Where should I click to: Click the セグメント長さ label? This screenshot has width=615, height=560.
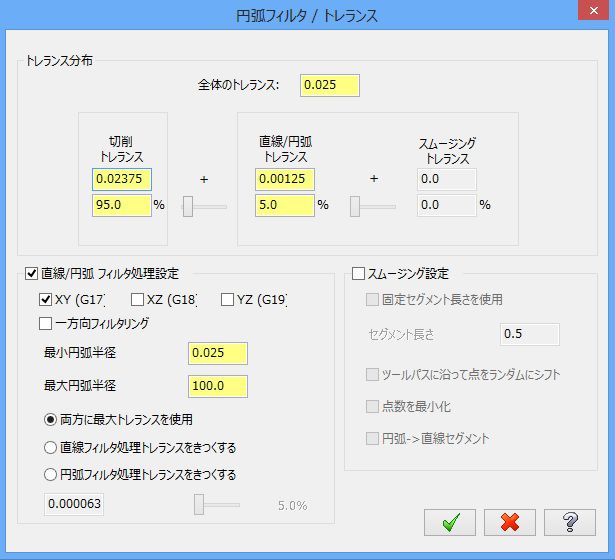401,335
